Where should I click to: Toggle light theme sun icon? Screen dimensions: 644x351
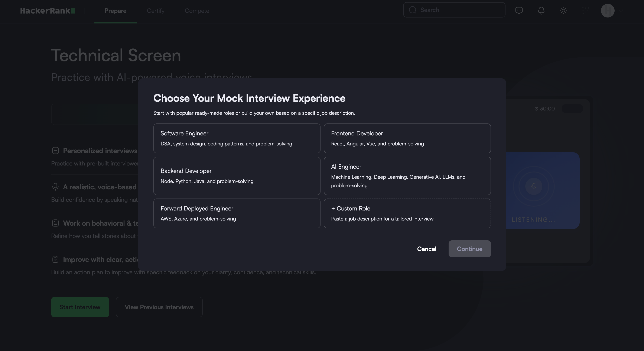pos(563,10)
